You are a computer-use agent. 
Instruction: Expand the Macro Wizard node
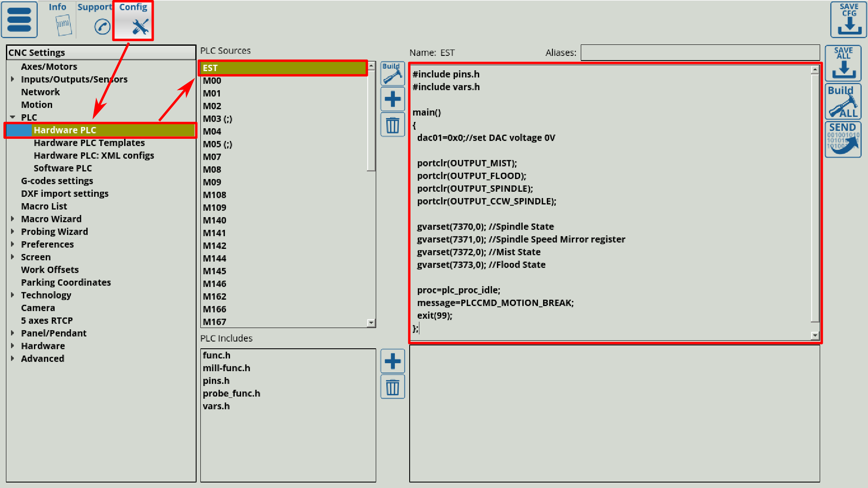(13, 219)
